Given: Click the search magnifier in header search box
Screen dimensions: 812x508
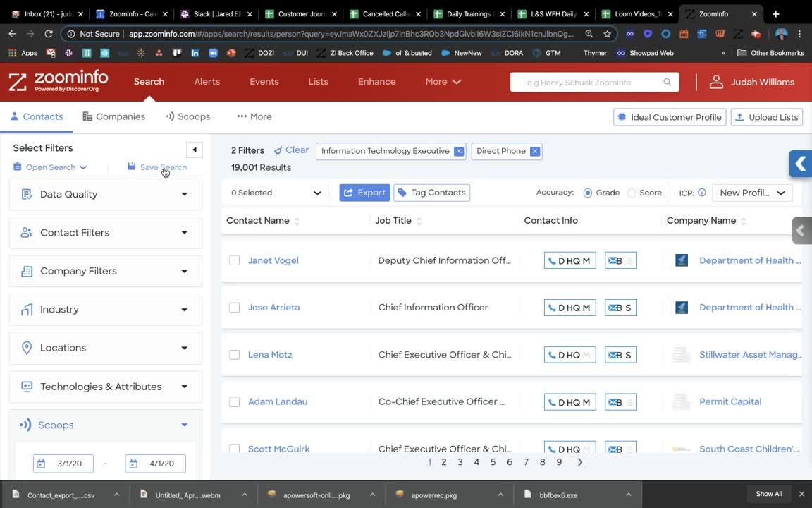Looking at the screenshot, I should 668,82.
